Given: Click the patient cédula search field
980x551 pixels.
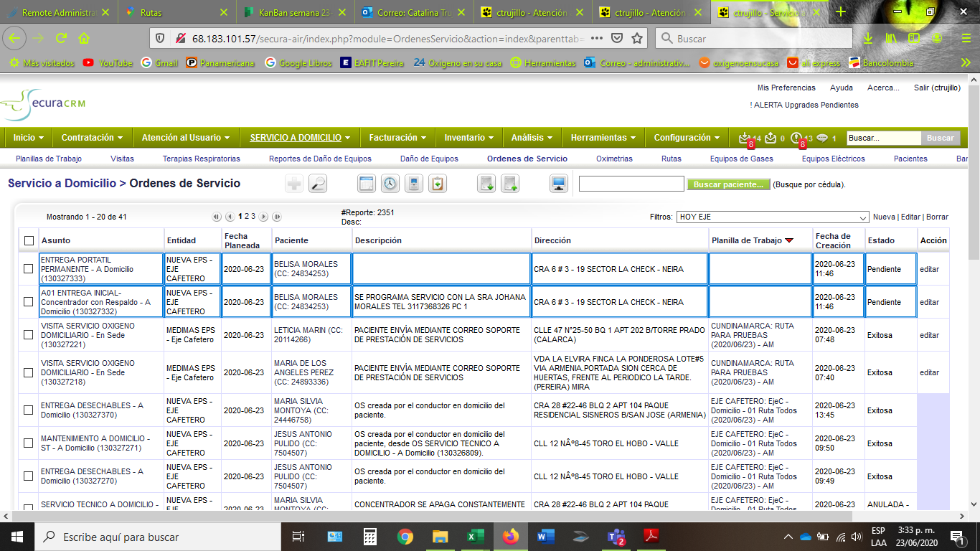Looking at the screenshot, I should pyautogui.click(x=631, y=184).
